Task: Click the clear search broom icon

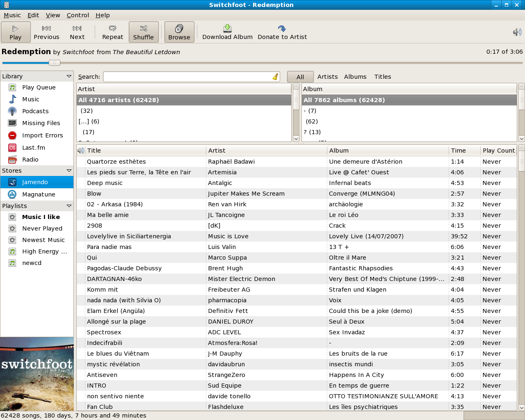Action: click(275, 77)
